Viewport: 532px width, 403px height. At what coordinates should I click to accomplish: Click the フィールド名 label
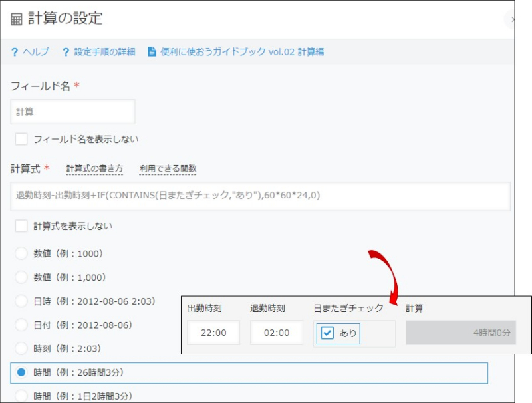pos(41,86)
